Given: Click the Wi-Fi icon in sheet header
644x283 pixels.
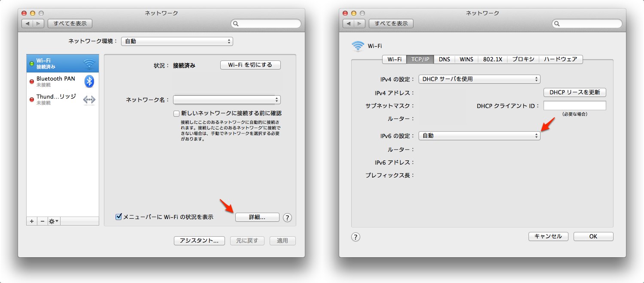Looking at the screenshot, I should coord(358,46).
